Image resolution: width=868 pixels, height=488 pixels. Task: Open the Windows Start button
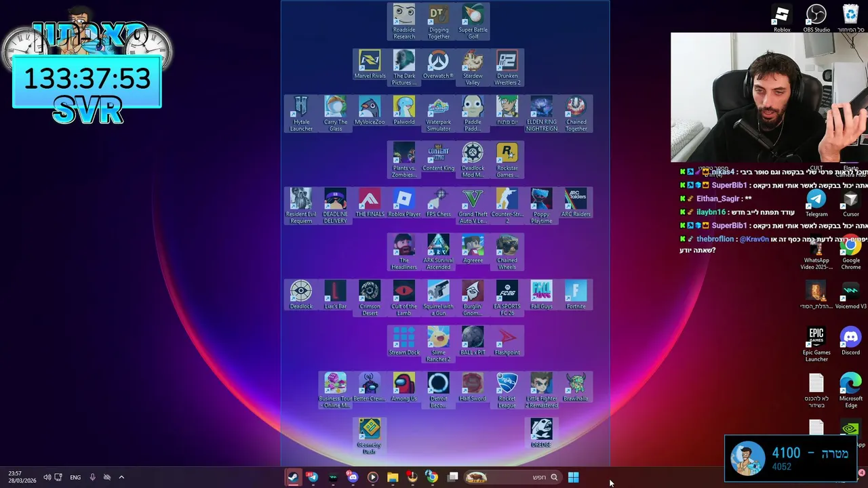(x=573, y=477)
